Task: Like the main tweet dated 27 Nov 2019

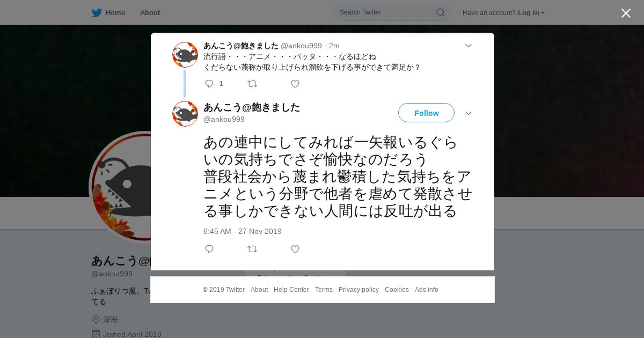Action: [x=295, y=249]
